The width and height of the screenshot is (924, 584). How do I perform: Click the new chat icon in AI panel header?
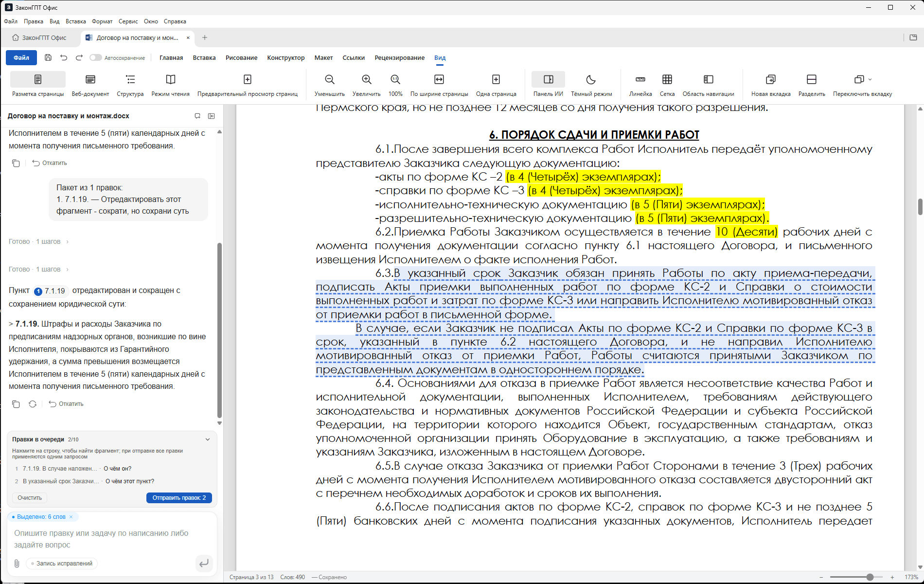pyautogui.click(x=197, y=116)
